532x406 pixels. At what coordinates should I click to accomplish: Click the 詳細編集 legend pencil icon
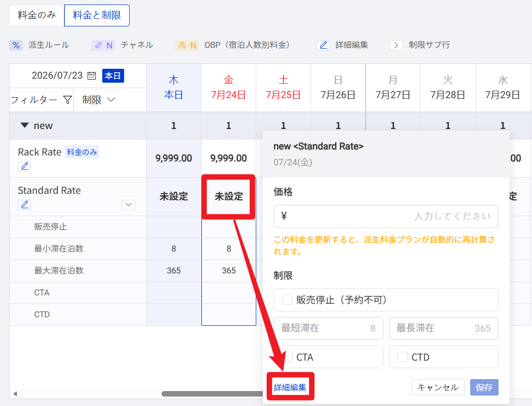[x=323, y=45]
